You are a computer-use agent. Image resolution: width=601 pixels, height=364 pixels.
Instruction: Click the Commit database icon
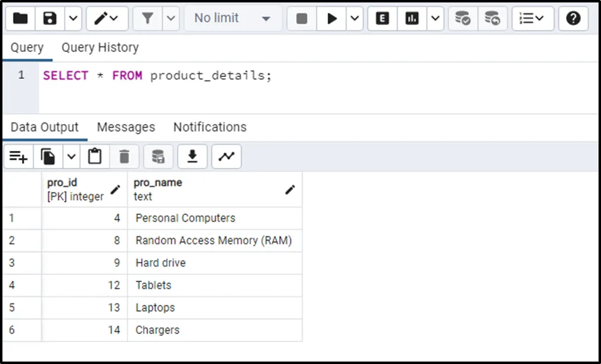(x=463, y=19)
